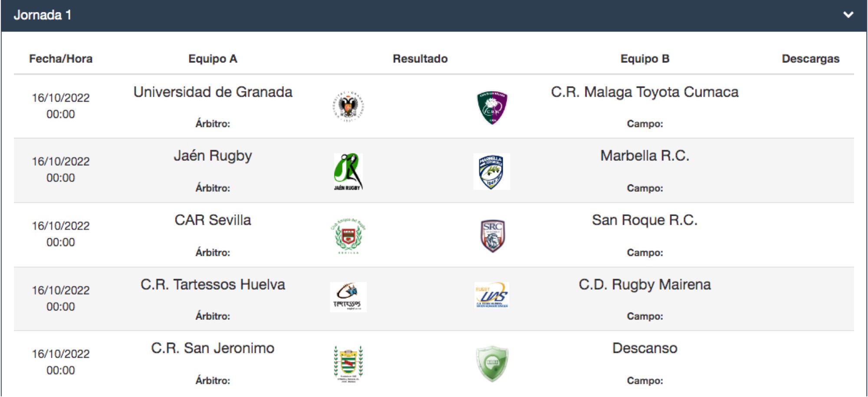
Task: Open the Jaén Rugby team logo
Action: (348, 172)
